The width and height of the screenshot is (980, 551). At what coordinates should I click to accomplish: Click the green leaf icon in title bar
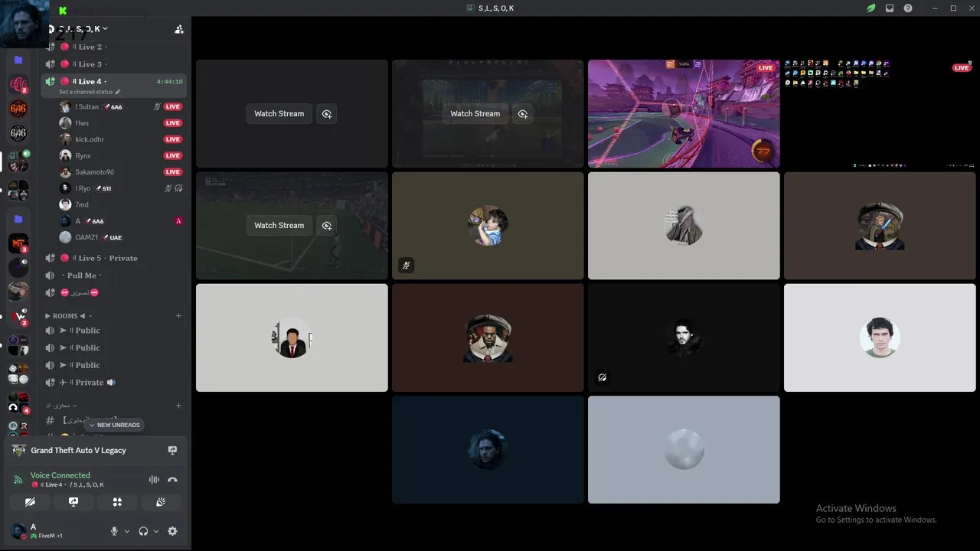tap(871, 8)
